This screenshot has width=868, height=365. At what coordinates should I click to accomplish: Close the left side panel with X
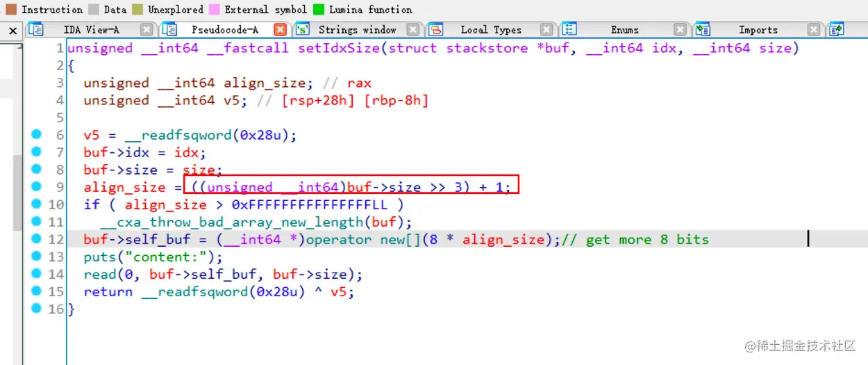(12, 31)
